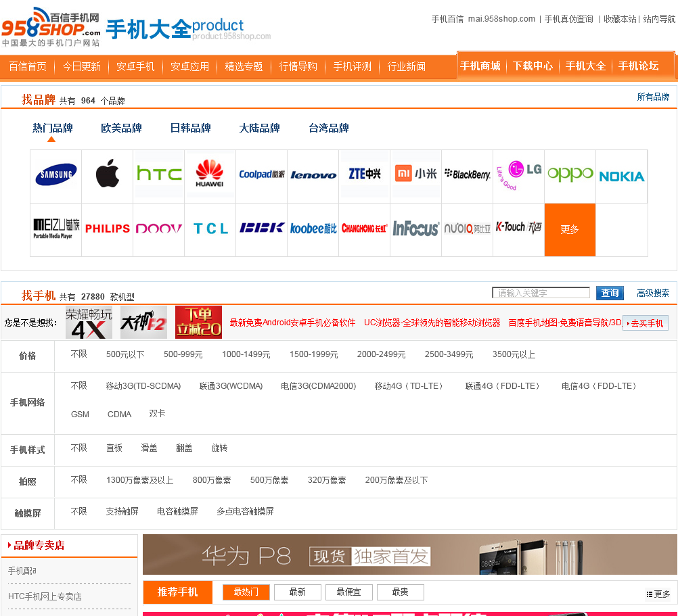Click the blue 查询 search button
The width and height of the screenshot is (678, 616).
click(610, 293)
